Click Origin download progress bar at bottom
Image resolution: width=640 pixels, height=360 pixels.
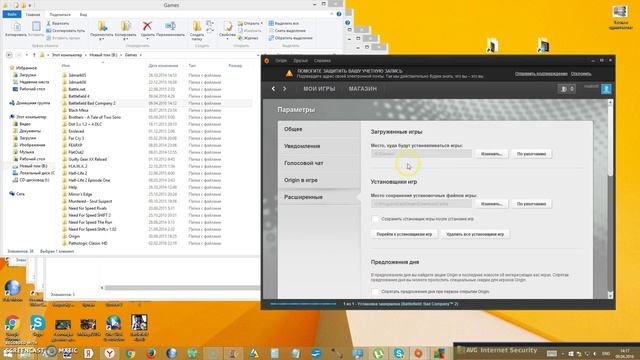click(x=303, y=304)
